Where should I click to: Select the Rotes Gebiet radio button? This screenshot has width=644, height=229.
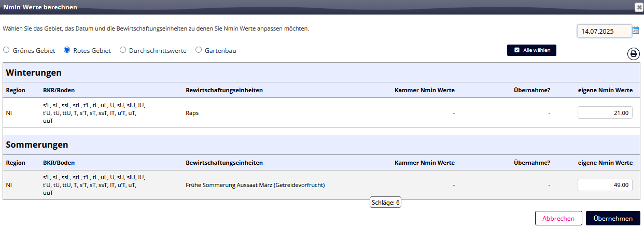(67, 50)
